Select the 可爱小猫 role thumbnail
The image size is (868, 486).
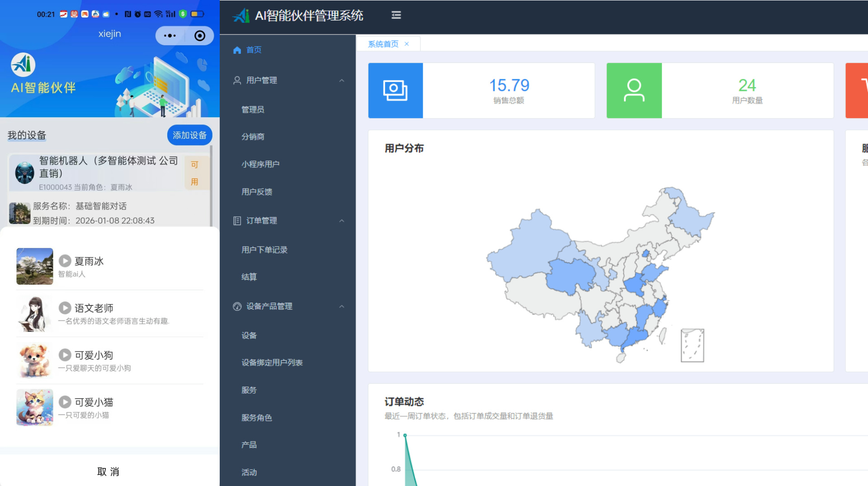35,407
